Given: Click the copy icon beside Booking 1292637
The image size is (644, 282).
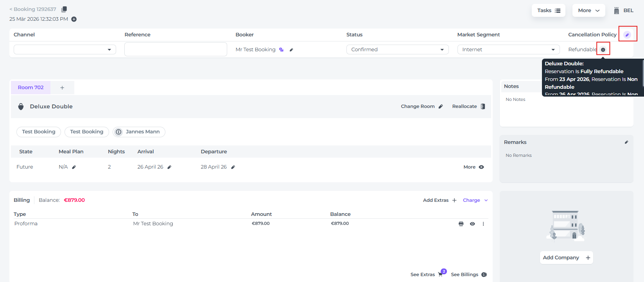Looking at the screenshot, I should (64, 9).
